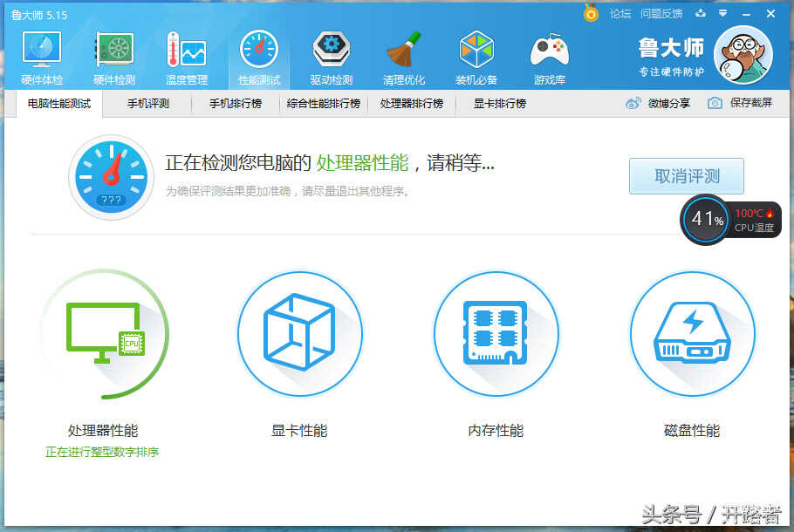This screenshot has height=532, width=794.
Task: Click the 显卡性能 label
Action: click(x=300, y=431)
